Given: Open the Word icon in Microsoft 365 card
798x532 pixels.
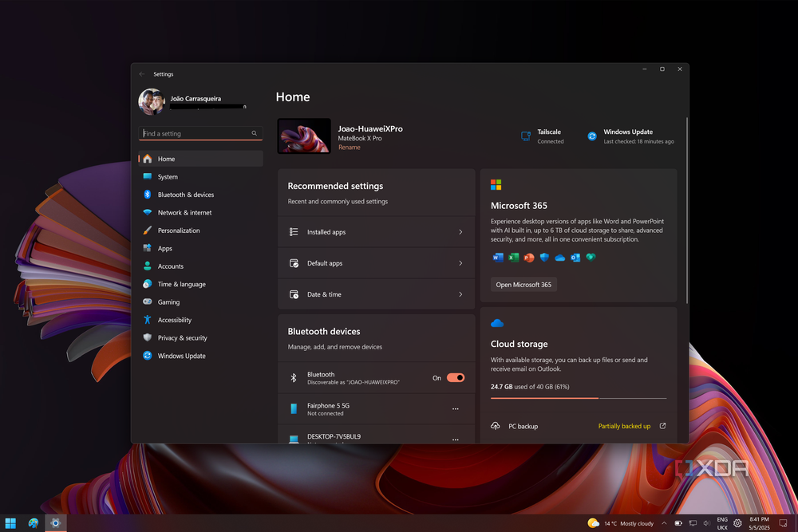Looking at the screenshot, I should (x=498, y=258).
